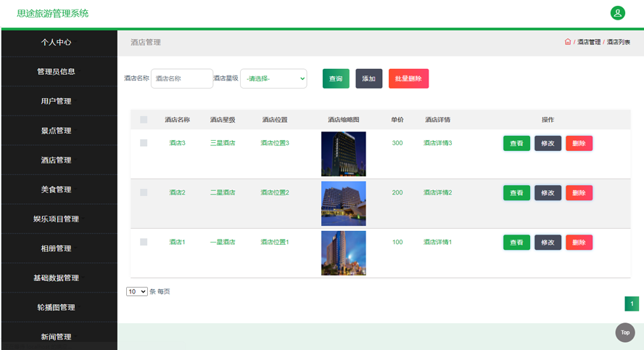Check the checkbox for 酒店3 row
Screen dimensions: 644x350
click(x=144, y=143)
